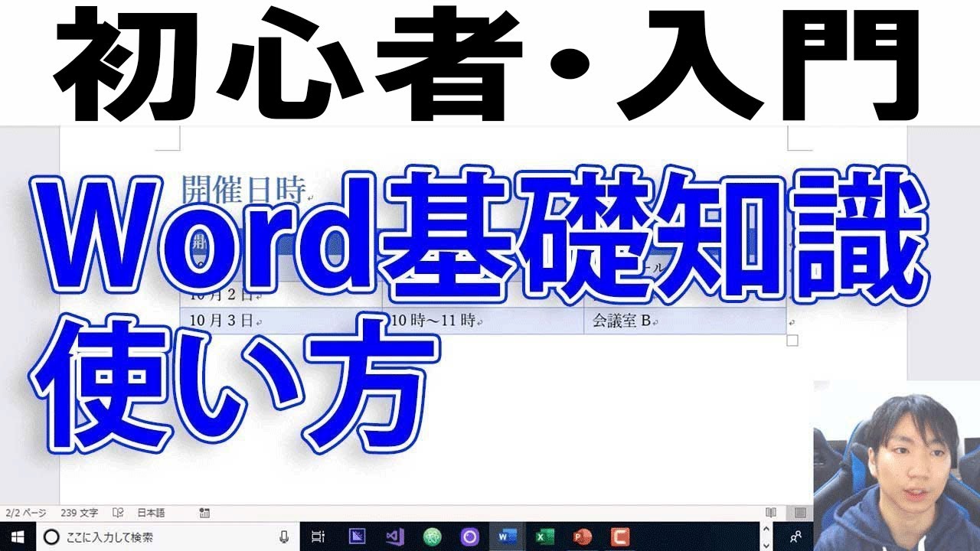Viewport: 980px width, 551px height.
Task: Click the '2/2 ページ' page indicator
Action: click(x=25, y=513)
